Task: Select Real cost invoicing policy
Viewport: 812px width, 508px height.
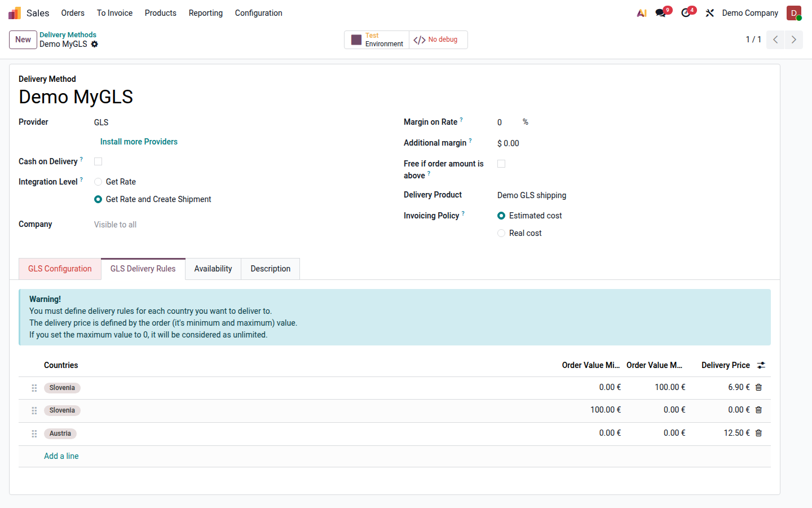Action: tap(501, 233)
